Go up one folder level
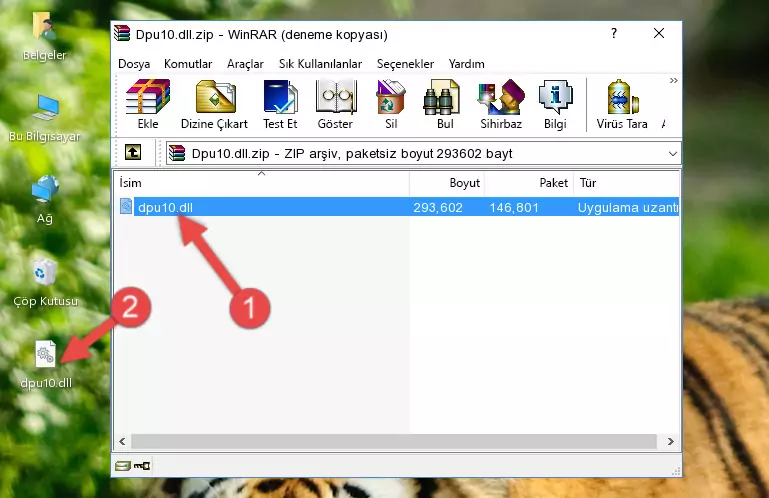Screen dimensions: 769x498 click(x=133, y=153)
